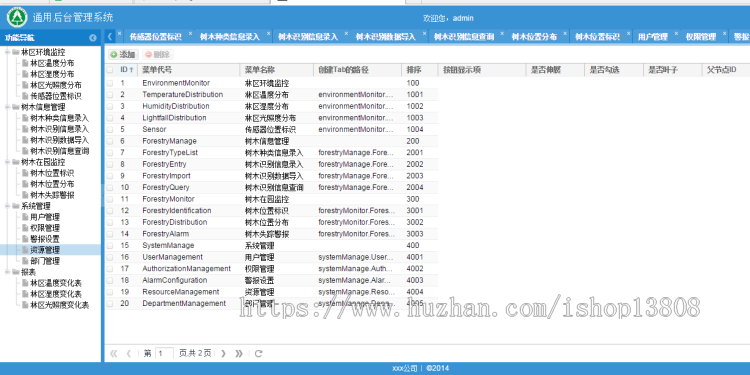
Task: Click the ResourceManagement menu code cell
Action: click(181, 292)
